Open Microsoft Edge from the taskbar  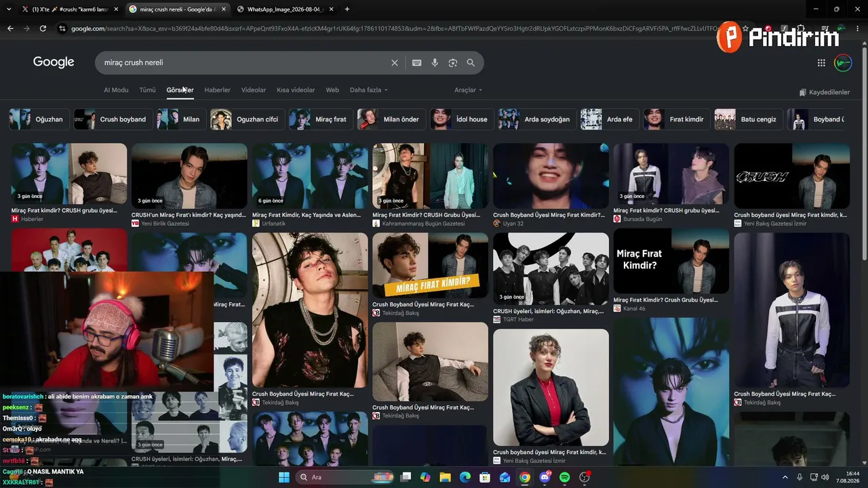tap(465, 477)
